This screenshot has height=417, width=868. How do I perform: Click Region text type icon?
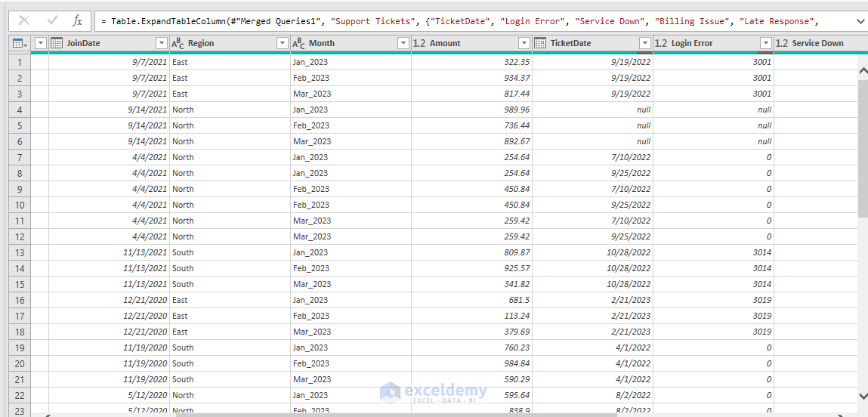point(177,43)
